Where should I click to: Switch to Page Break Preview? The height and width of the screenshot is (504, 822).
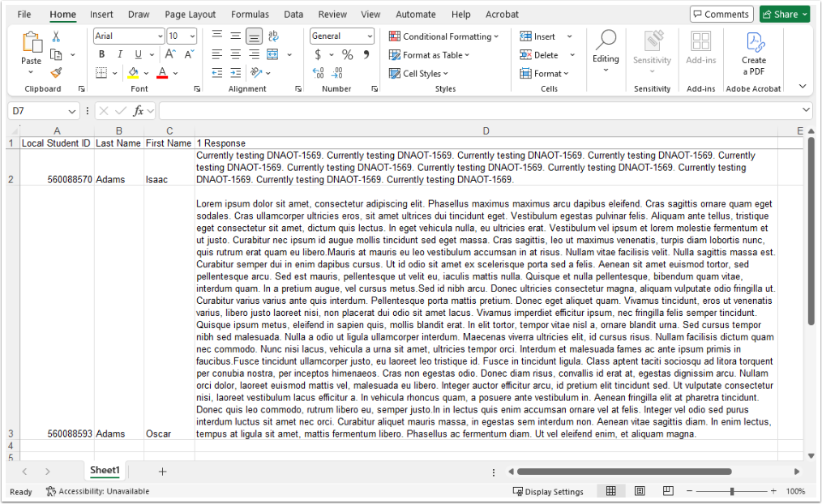pyautogui.click(x=668, y=491)
